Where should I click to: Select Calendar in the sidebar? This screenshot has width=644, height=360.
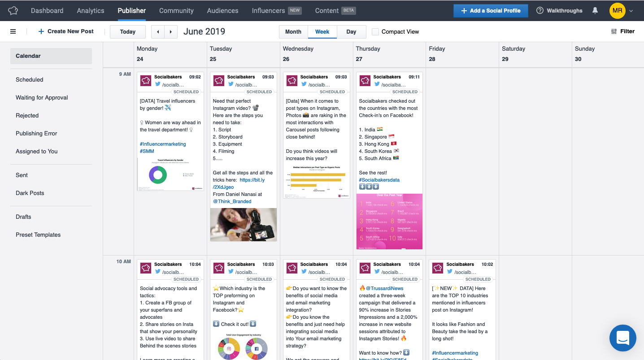pyautogui.click(x=51, y=56)
